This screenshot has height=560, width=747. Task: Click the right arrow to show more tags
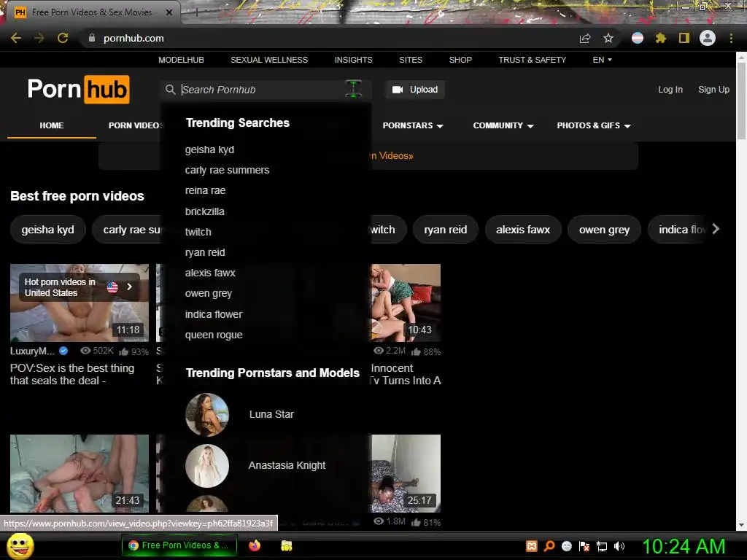click(716, 229)
